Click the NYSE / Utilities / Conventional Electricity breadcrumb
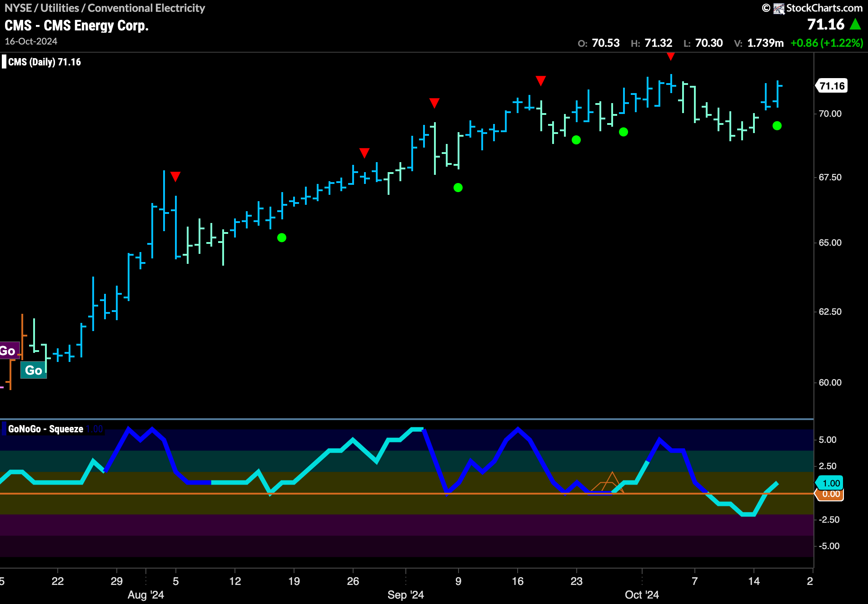Viewport: 868px width, 604px height. (105, 8)
